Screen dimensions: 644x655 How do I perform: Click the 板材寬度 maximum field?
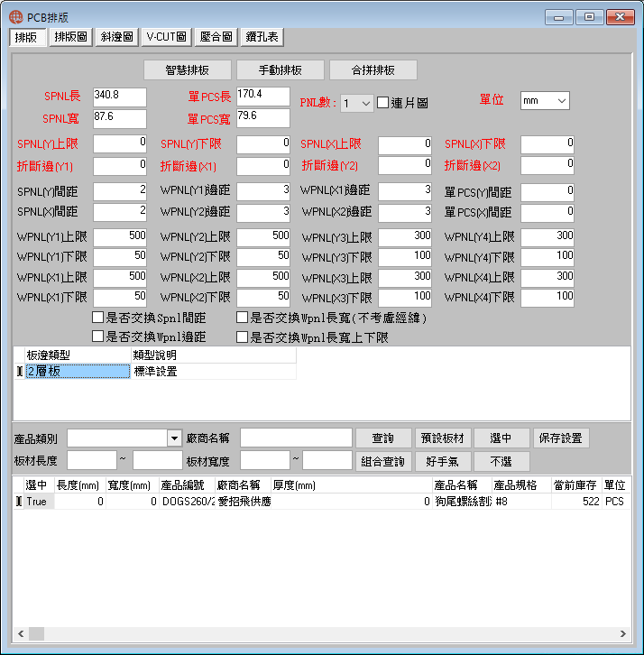[x=327, y=460]
